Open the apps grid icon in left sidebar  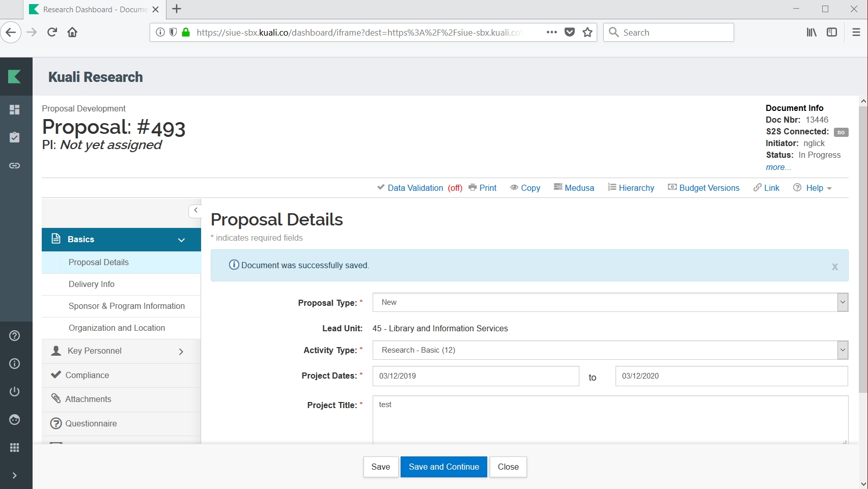15,447
